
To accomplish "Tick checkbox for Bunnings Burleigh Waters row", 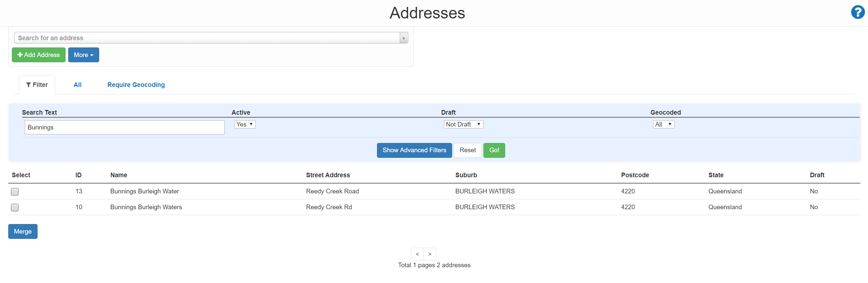I will click(15, 208).
